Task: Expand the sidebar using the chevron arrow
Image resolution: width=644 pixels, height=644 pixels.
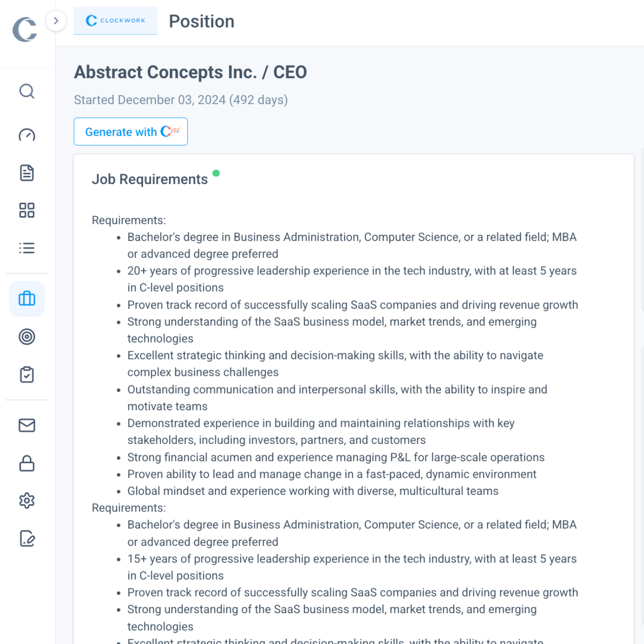Action: (x=56, y=21)
